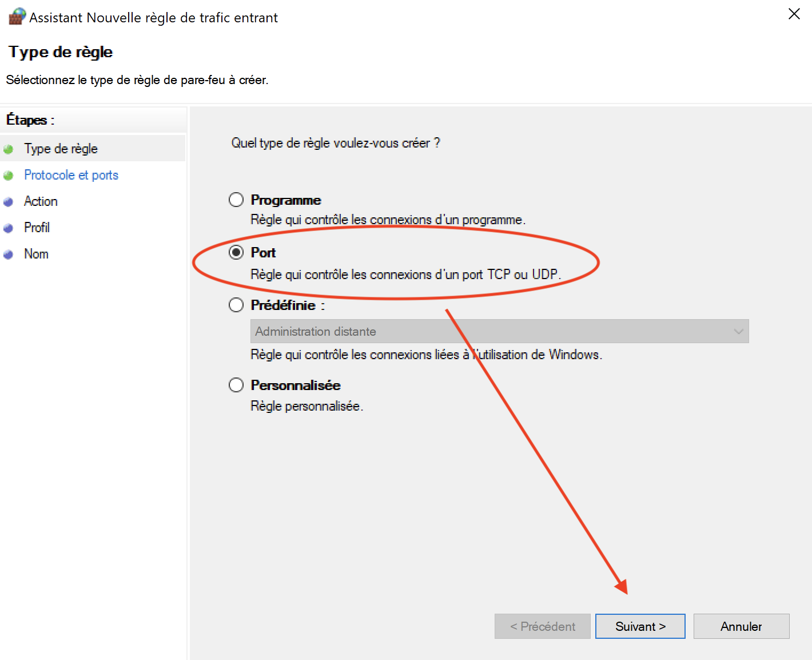Viewport: 812px width, 660px height.
Task: Select the Port radio button
Action: [236, 252]
